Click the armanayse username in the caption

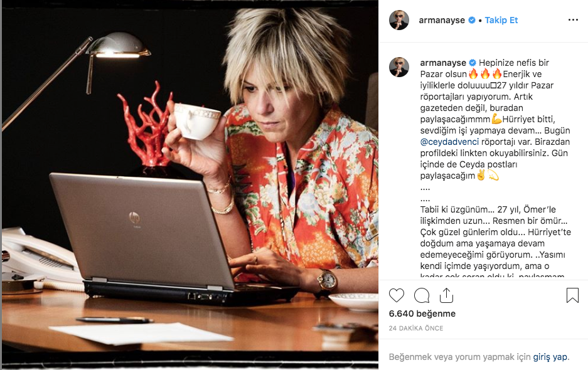click(x=443, y=63)
